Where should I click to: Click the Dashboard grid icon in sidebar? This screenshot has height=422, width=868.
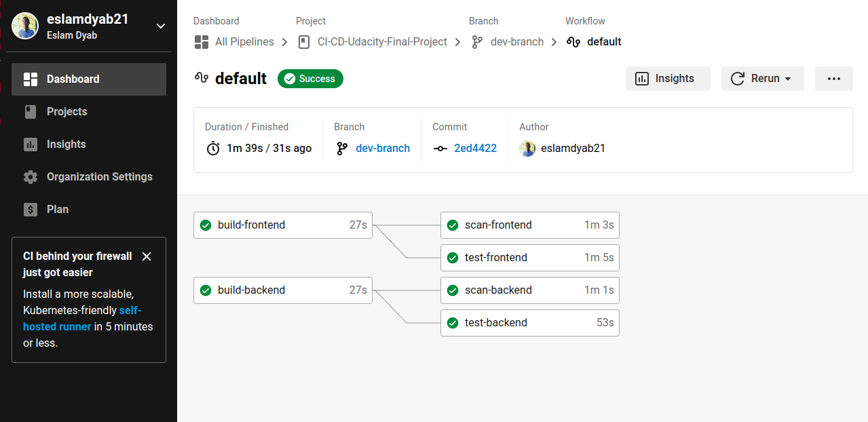point(31,79)
